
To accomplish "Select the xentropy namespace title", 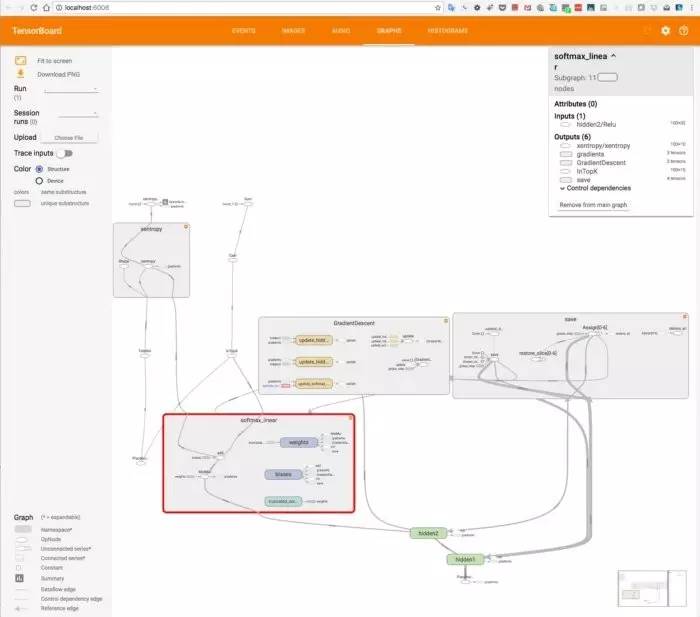I will (151, 229).
